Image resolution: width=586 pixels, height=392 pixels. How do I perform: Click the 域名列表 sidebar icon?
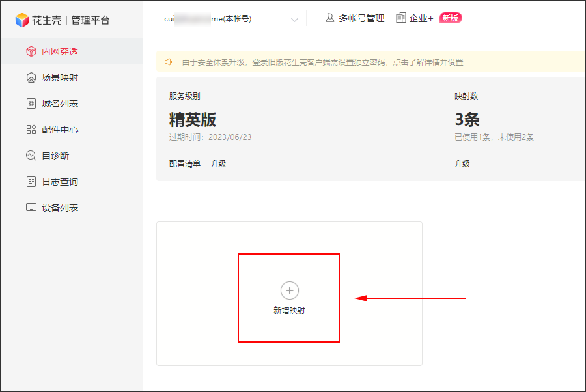tap(31, 104)
